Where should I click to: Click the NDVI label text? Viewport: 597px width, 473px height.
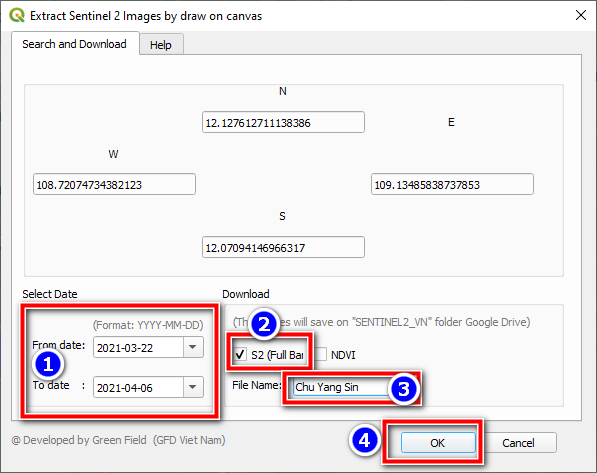(x=343, y=355)
